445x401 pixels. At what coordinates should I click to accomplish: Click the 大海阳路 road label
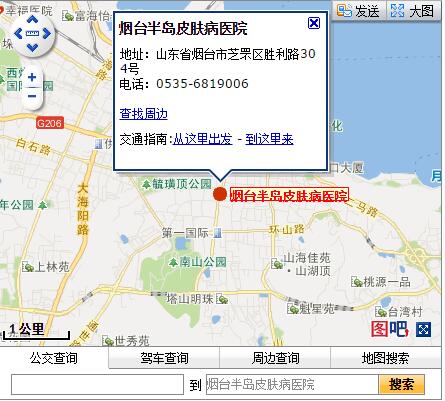tap(83, 209)
